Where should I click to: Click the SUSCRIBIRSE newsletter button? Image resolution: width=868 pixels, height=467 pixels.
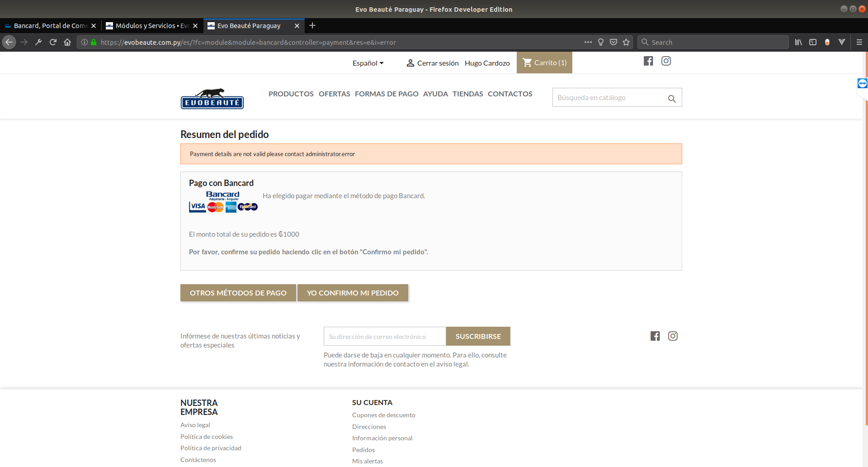pos(478,336)
